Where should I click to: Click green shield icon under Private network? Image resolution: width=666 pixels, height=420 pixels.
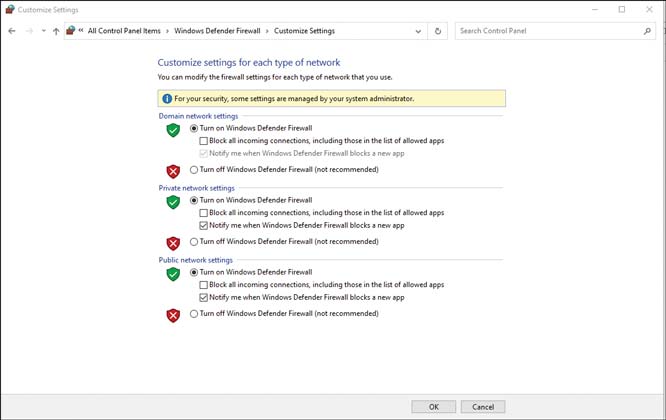point(173,202)
